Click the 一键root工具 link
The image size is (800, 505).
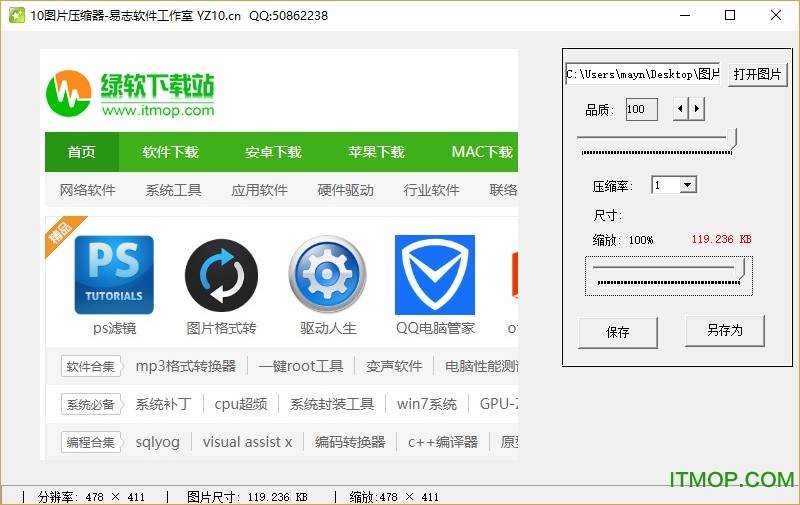[301, 366]
